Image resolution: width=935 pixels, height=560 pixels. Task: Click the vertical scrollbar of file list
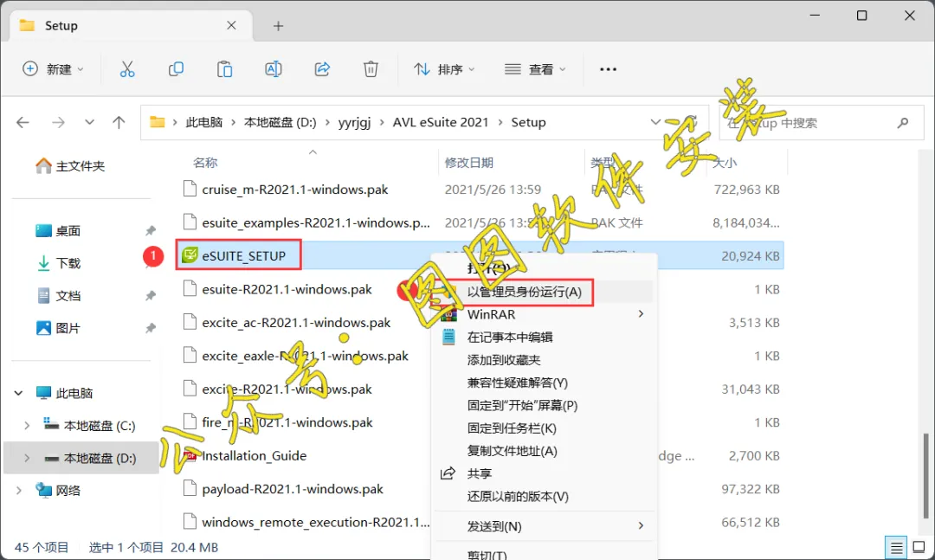926,475
